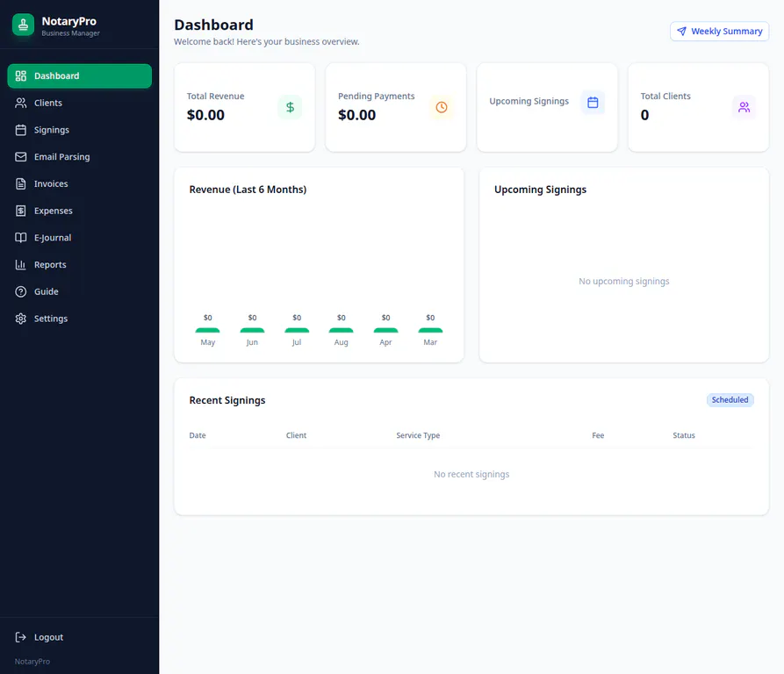Select Expenses in the sidebar
Screen dimensions: 784x674
coord(80,211)
